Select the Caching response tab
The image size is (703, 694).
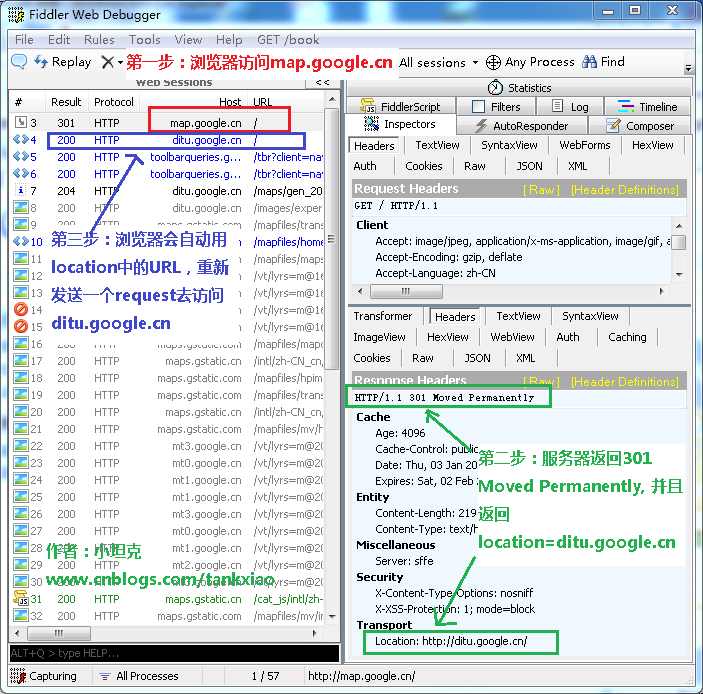627,337
